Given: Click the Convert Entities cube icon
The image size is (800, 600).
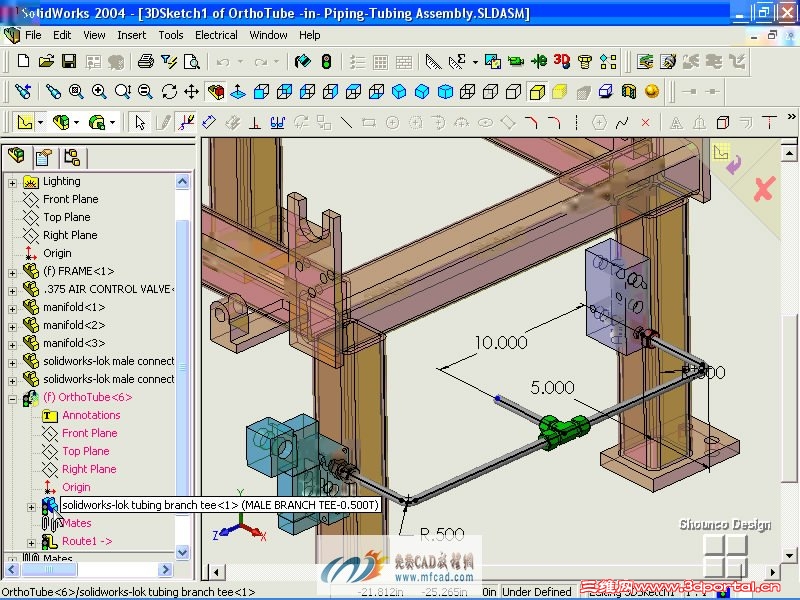Looking at the screenshot, I should 723,122.
